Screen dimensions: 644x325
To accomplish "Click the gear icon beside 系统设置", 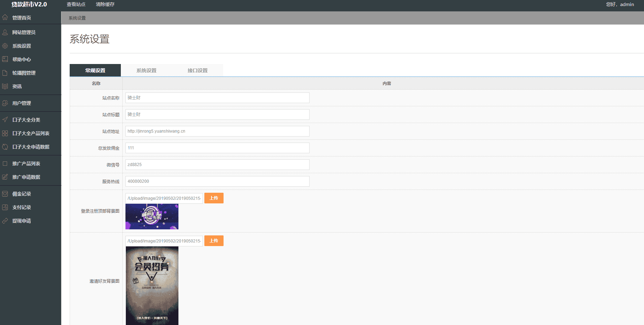I will point(5,46).
